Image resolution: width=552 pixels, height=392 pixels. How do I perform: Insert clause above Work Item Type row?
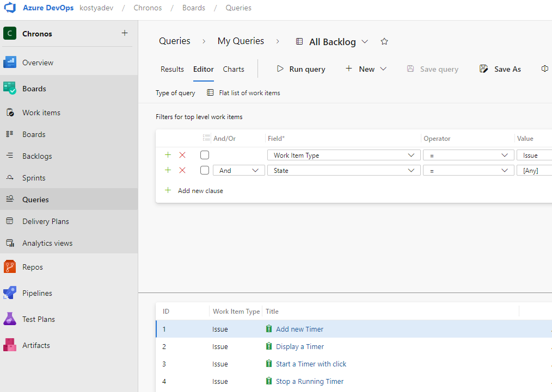pos(168,155)
